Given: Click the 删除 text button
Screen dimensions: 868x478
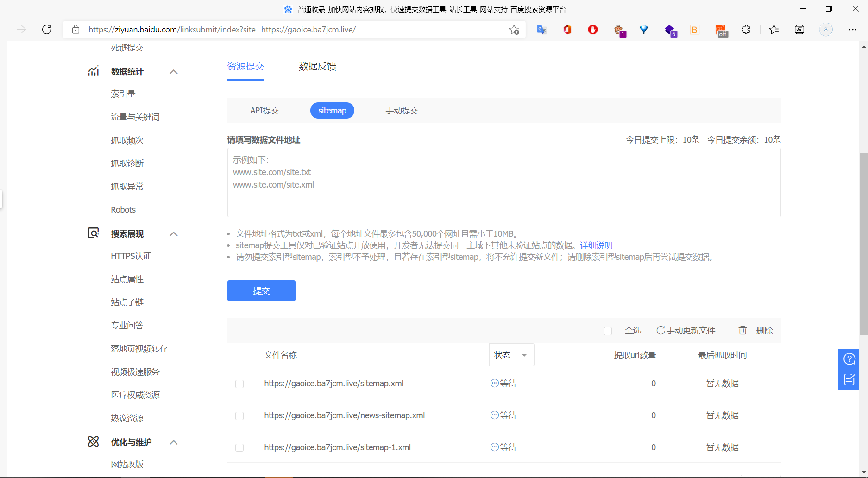Looking at the screenshot, I should pos(764,331).
